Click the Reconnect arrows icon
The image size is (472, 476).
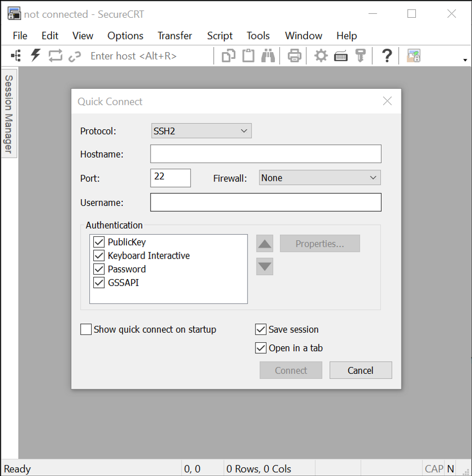point(56,56)
